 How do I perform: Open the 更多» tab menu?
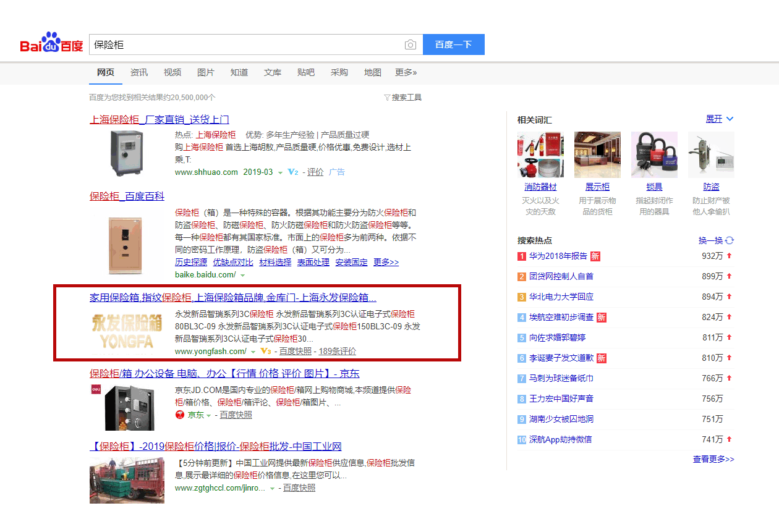click(x=406, y=72)
